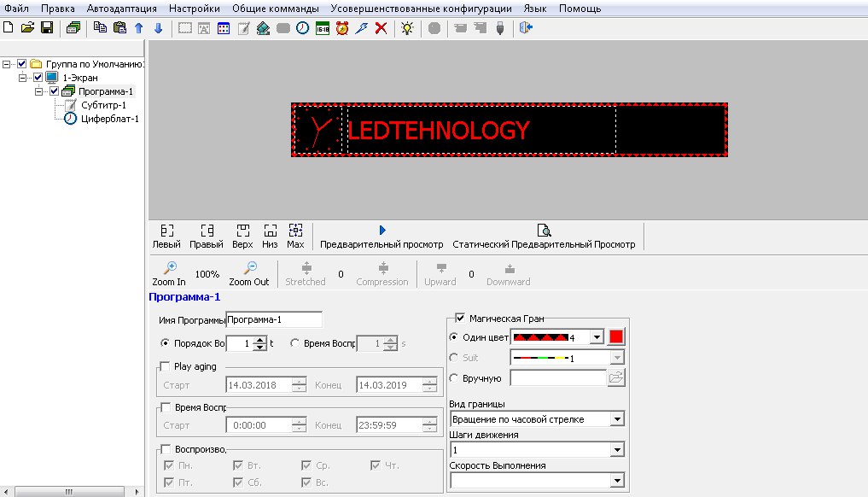Image resolution: width=868 pixels, height=497 pixels.
Task: Open the Общие команды menu
Action: click(276, 9)
